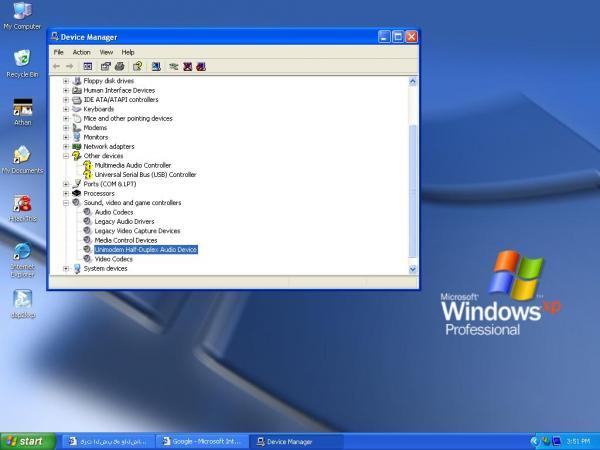The height and width of the screenshot is (450, 600).
Task: Click the last toolbar icon with red circle
Action: click(201, 67)
